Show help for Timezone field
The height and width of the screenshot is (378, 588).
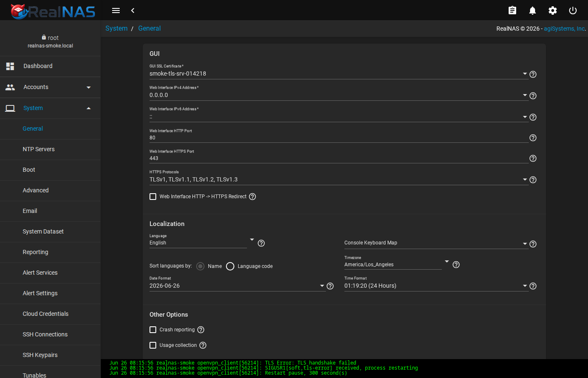[456, 265]
